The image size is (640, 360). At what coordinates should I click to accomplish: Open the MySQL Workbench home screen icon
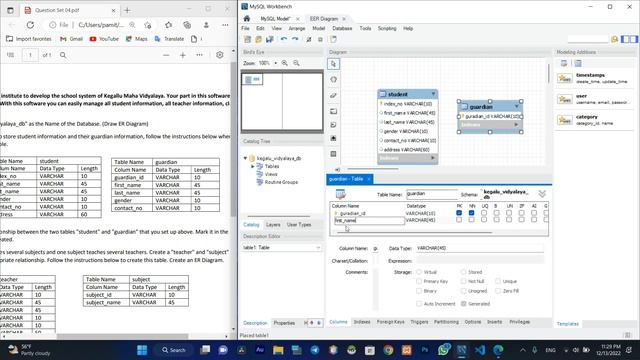click(x=247, y=18)
